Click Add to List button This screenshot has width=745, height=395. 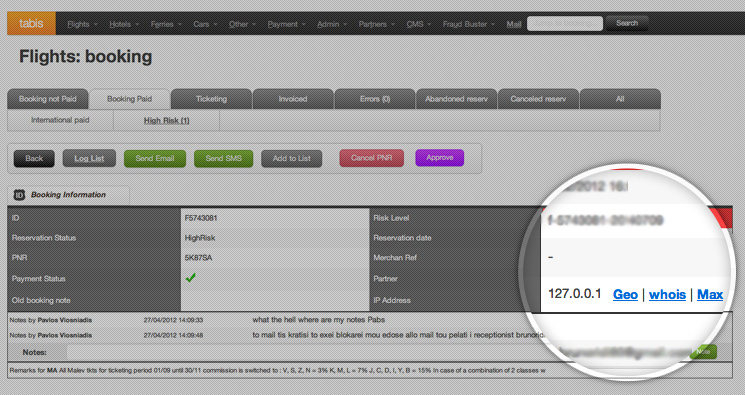click(x=291, y=158)
